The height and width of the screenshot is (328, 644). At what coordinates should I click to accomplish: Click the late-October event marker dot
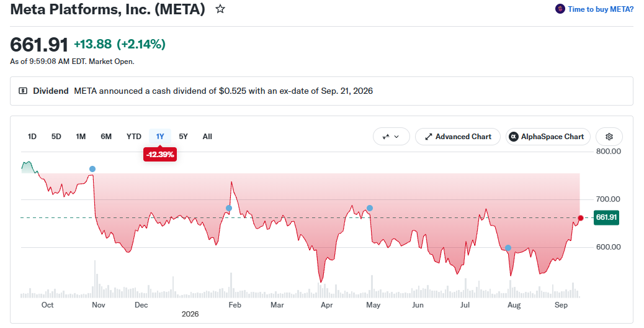(92, 169)
